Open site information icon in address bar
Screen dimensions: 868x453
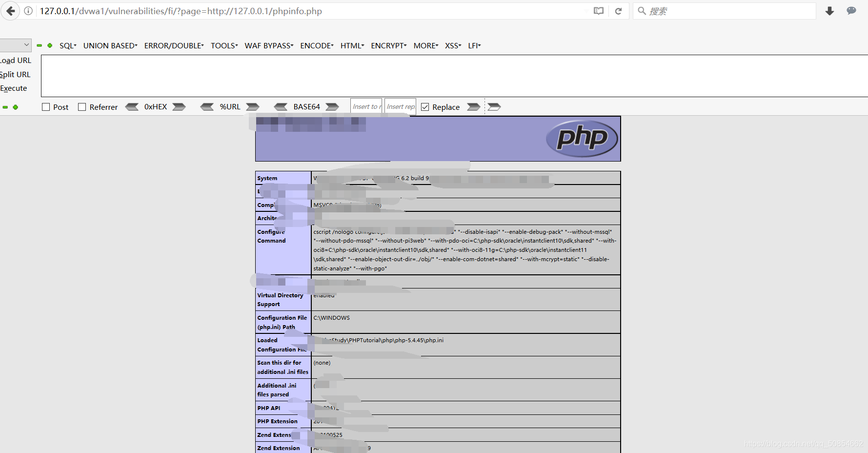tap(28, 11)
